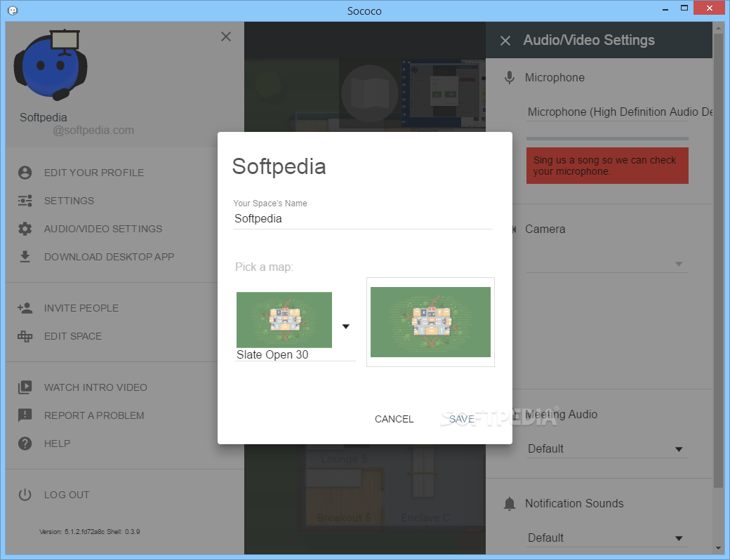Image resolution: width=730 pixels, height=560 pixels.
Task: Minimize the Sococo window
Action: (x=665, y=8)
